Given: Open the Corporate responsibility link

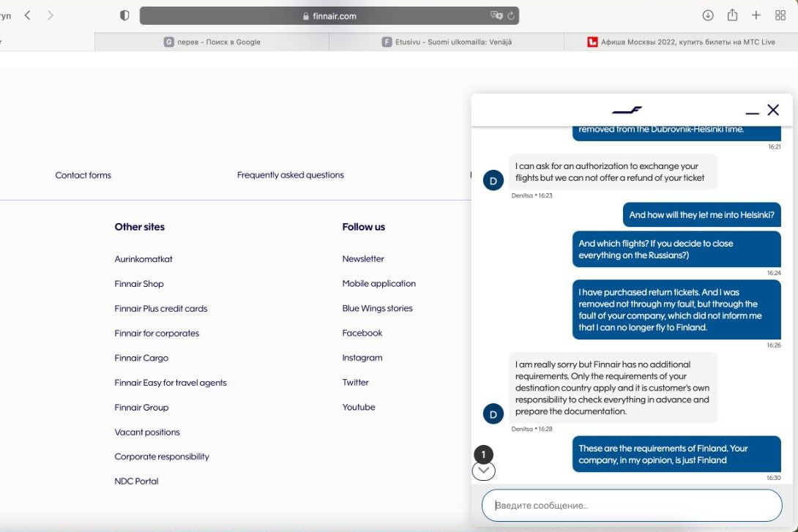Looking at the screenshot, I should pyautogui.click(x=162, y=457).
